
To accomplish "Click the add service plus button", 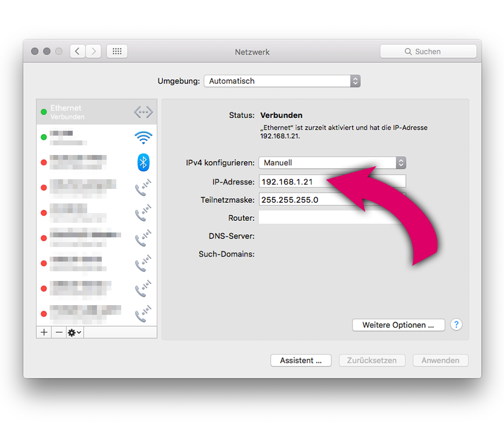I will point(44,332).
